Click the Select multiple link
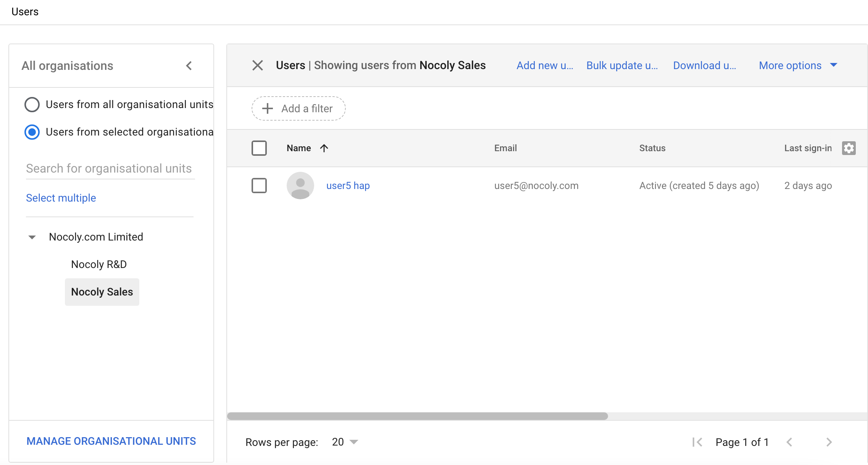This screenshot has height=465, width=868. [61, 198]
